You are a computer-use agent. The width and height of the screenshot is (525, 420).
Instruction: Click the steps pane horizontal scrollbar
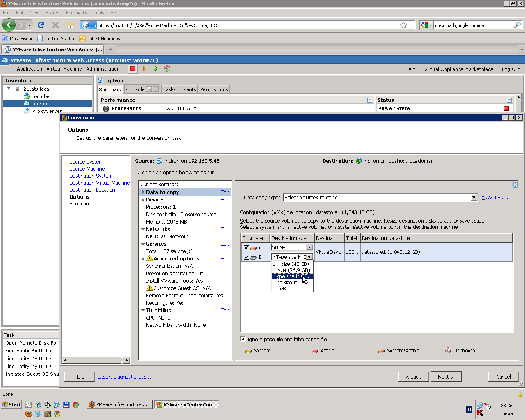[x=96, y=361]
